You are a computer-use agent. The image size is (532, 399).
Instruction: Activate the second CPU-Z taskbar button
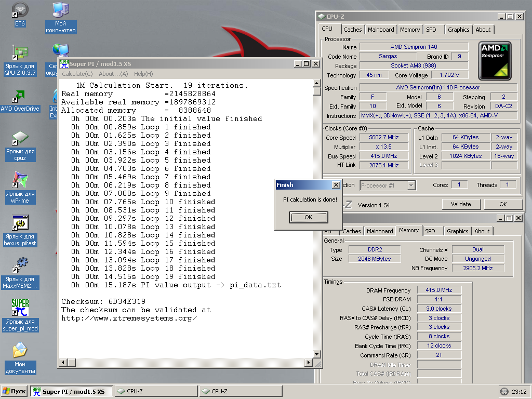point(241,391)
